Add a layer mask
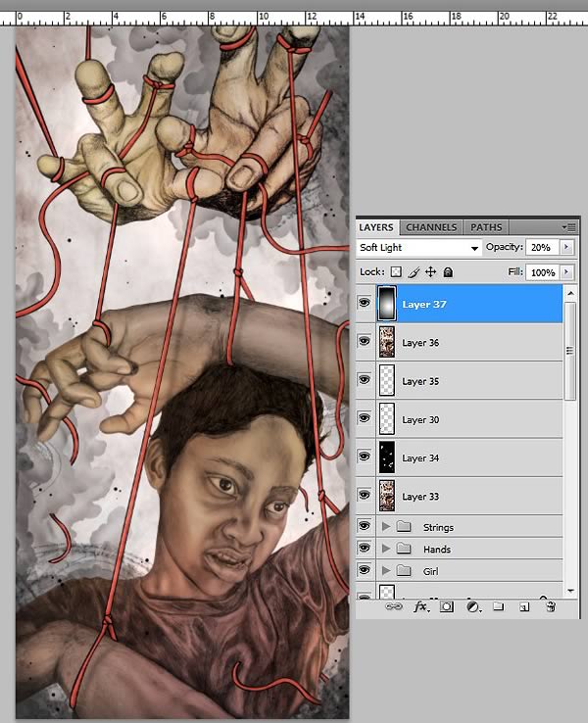This screenshot has width=588, height=723. click(x=447, y=606)
